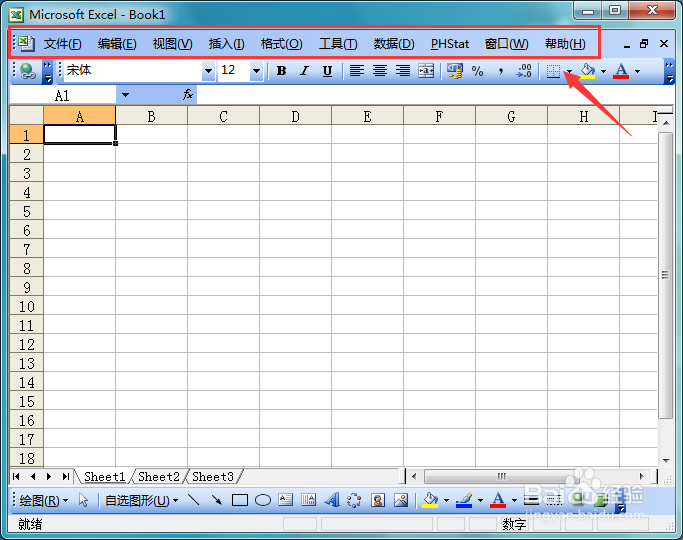Open the 插入(I) menu
The height and width of the screenshot is (540, 683).
point(227,44)
